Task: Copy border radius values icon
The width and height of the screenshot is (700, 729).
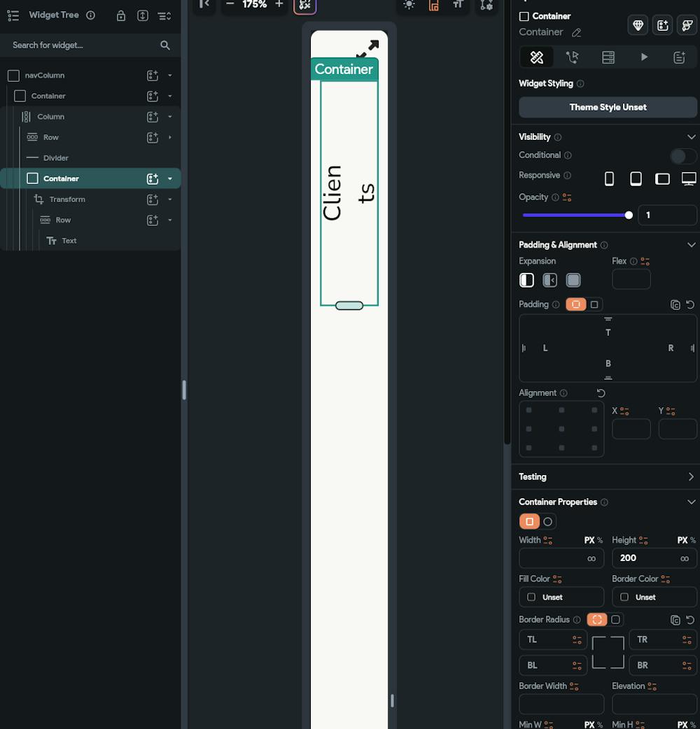Action: pos(675,620)
